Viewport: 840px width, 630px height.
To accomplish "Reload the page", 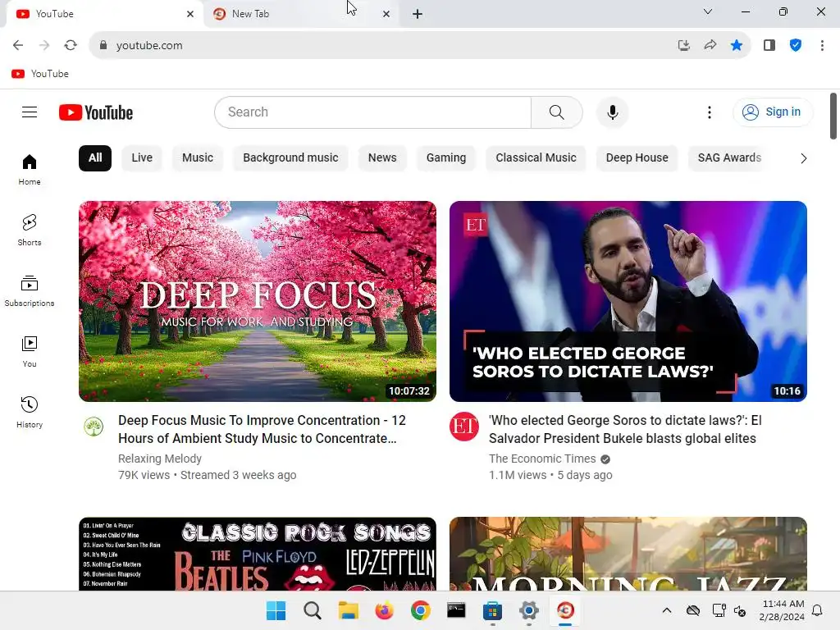I will pyautogui.click(x=71, y=45).
